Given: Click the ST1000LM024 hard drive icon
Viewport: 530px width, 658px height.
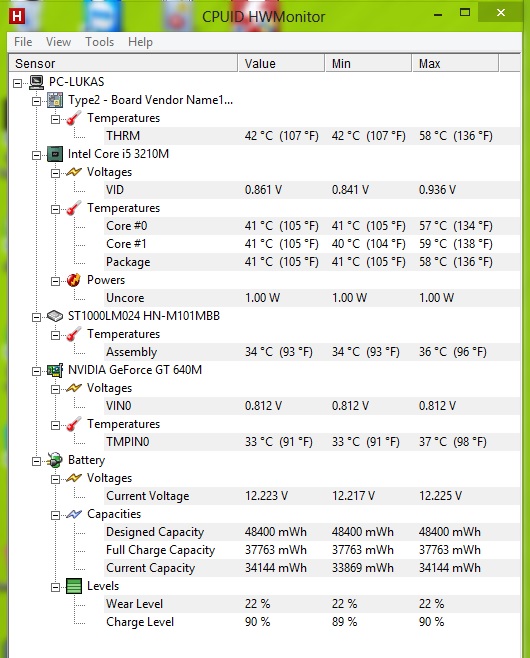Looking at the screenshot, I should (55, 316).
